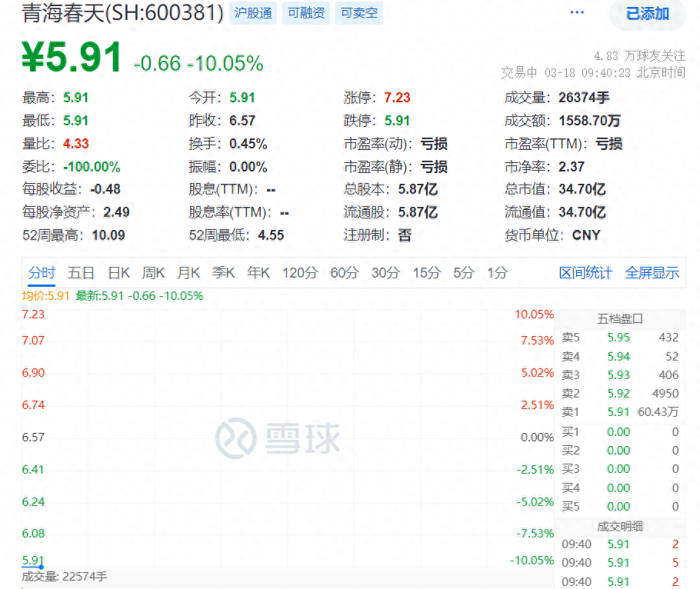Click the 货币单位 value CNY
Image resolution: width=700 pixels, height=589 pixels.
pyautogui.click(x=587, y=235)
